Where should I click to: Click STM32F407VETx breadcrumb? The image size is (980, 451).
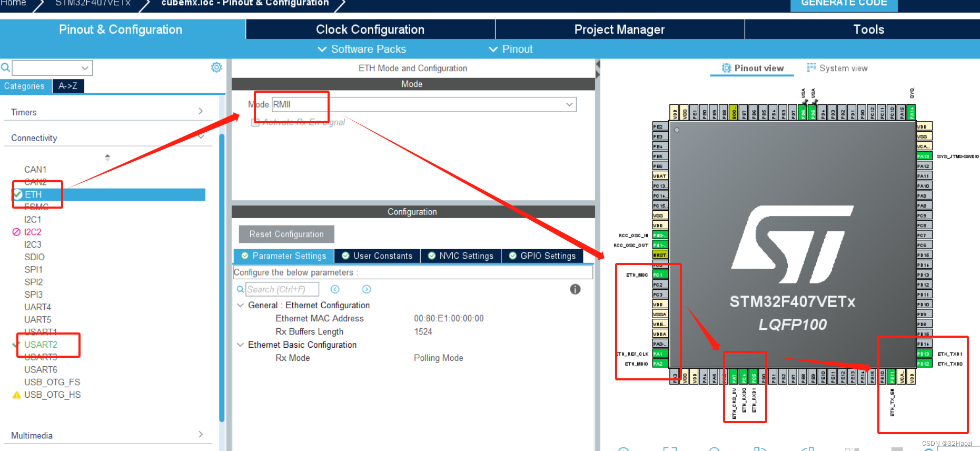click(x=93, y=3)
